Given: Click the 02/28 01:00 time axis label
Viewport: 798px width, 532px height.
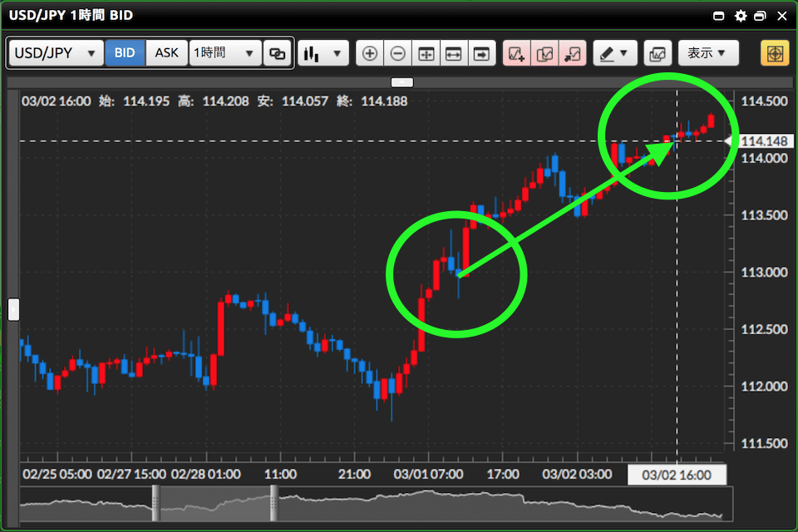Looking at the screenshot, I should [205, 475].
